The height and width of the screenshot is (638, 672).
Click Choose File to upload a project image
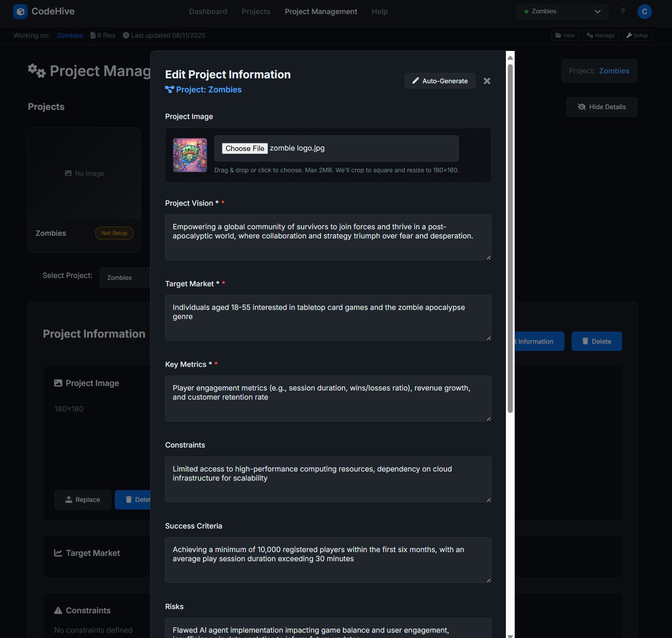tap(245, 148)
